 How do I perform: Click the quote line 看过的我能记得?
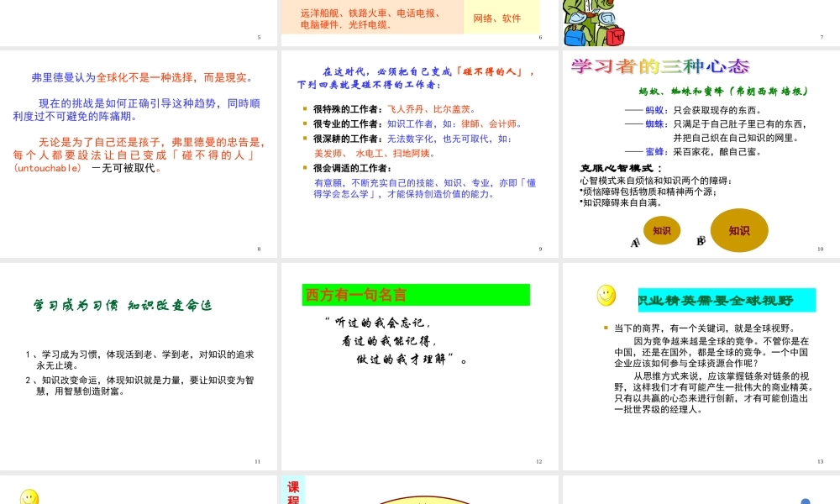390,341
